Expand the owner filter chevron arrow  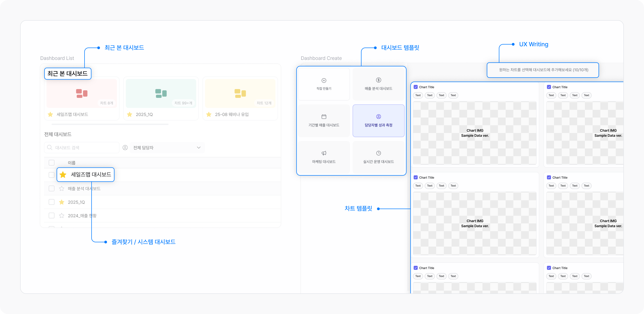pos(199,148)
